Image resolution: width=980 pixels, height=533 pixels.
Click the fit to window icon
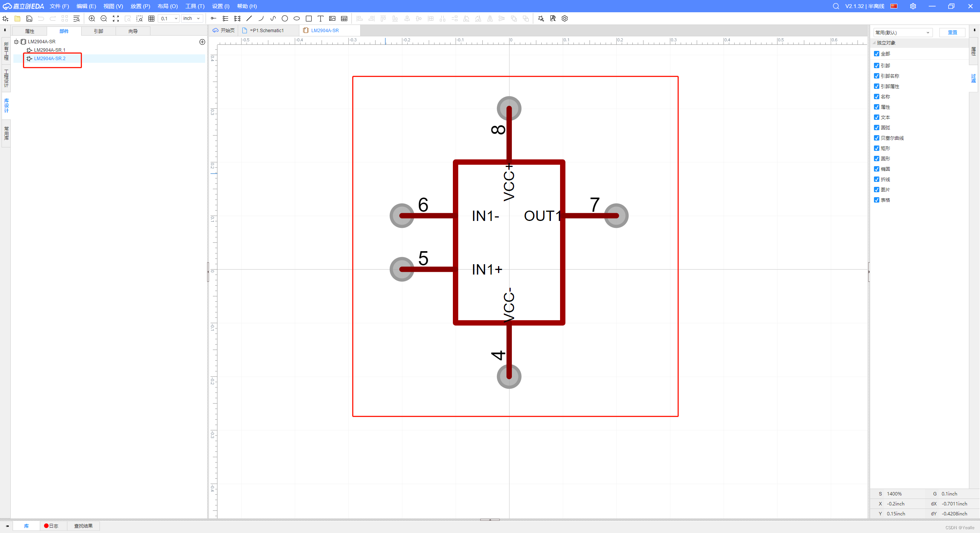(116, 18)
